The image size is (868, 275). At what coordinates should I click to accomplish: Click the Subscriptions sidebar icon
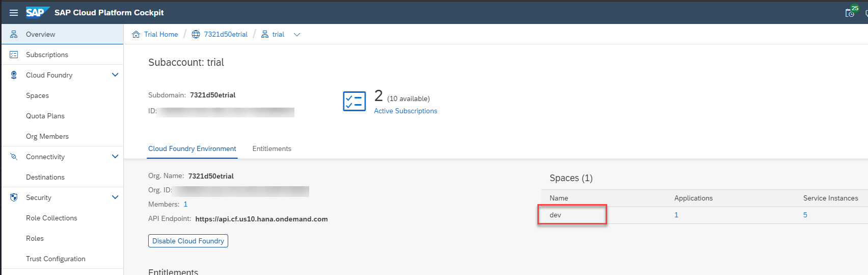pyautogui.click(x=14, y=55)
